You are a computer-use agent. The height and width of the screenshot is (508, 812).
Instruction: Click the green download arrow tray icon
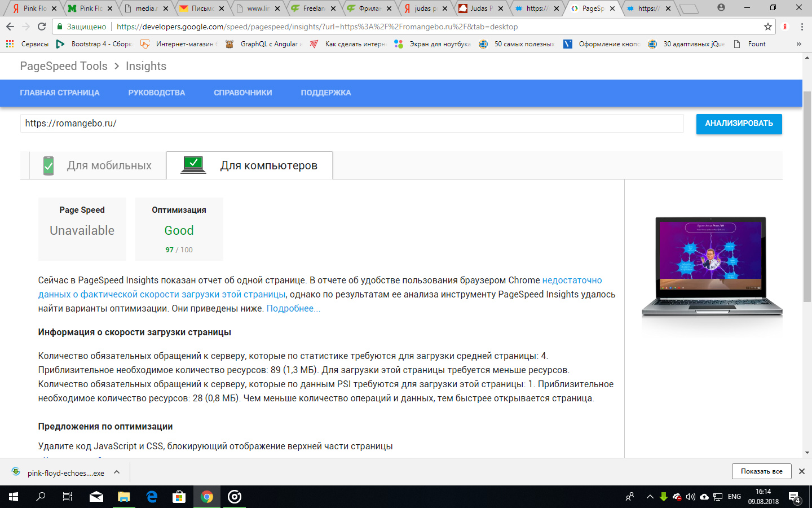(x=663, y=497)
